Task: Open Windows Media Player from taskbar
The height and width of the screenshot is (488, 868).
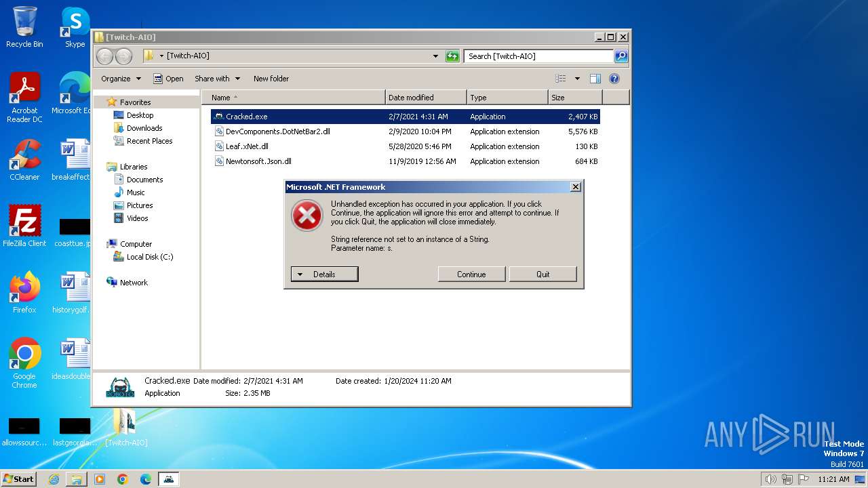Action: pyautogui.click(x=100, y=479)
